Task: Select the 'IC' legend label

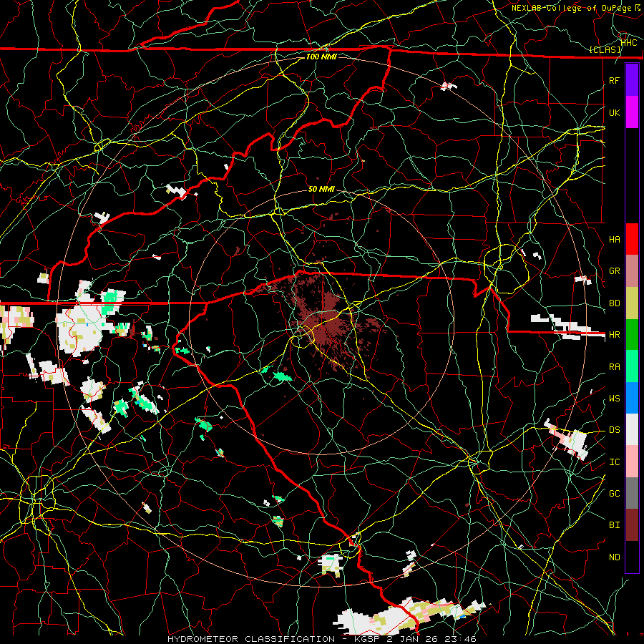Action: point(614,462)
